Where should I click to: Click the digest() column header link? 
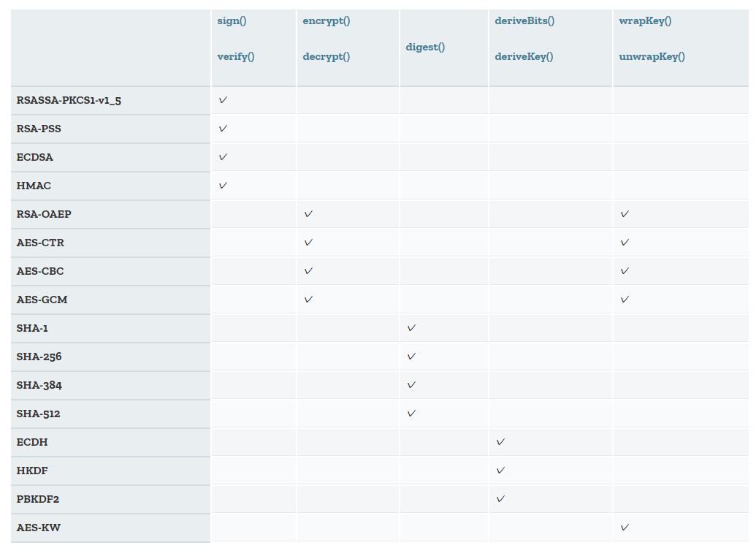425,47
